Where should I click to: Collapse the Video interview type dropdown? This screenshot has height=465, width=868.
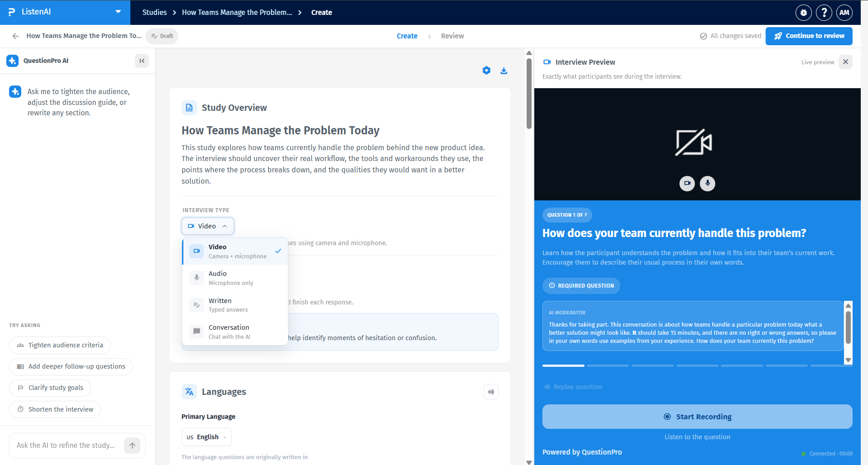point(208,226)
